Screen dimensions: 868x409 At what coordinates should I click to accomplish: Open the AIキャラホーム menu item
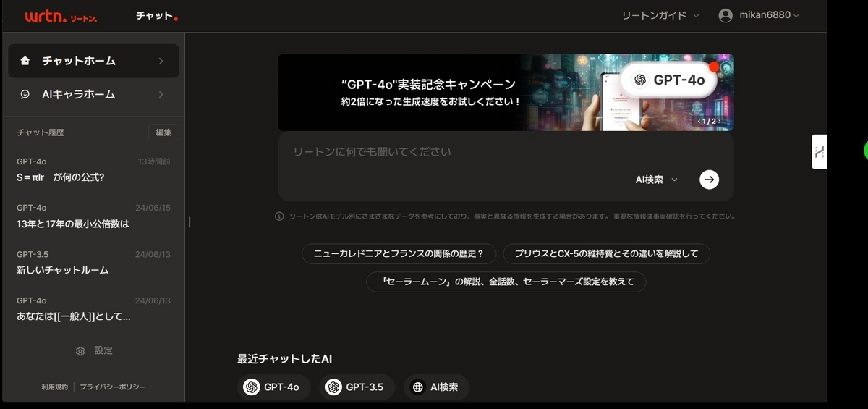[93, 95]
